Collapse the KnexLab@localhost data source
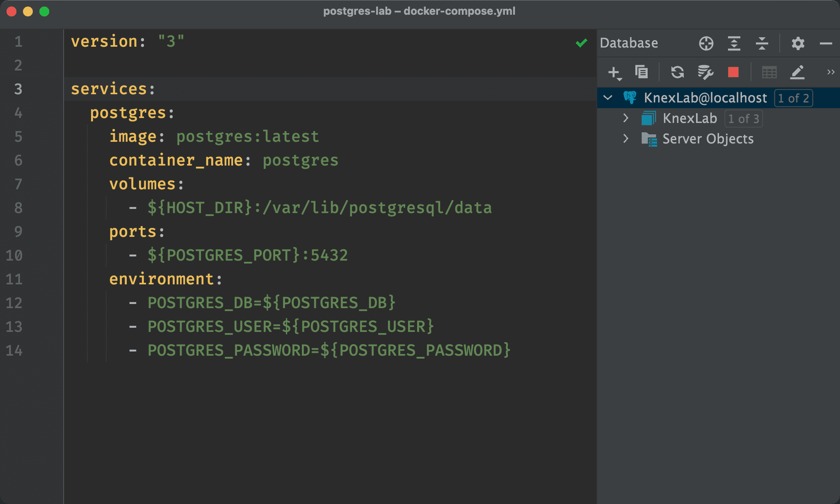This screenshot has height=504, width=840. click(x=608, y=98)
